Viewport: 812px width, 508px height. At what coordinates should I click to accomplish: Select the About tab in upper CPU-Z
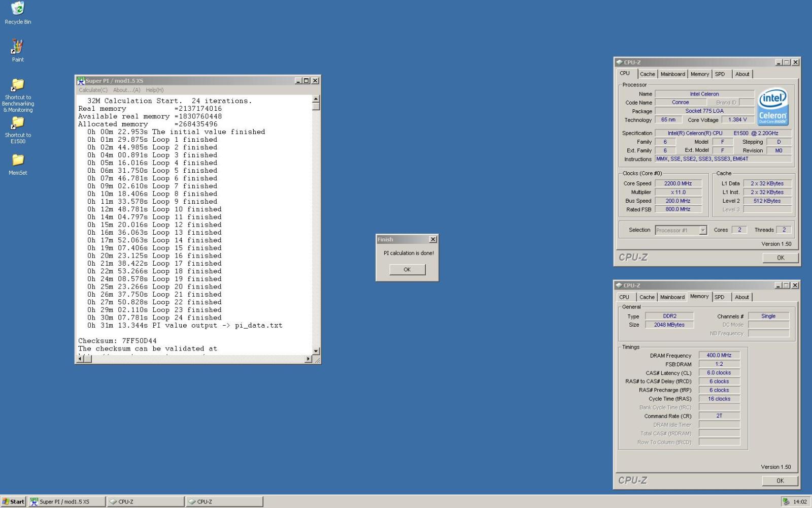pyautogui.click(x=742, y=74)
